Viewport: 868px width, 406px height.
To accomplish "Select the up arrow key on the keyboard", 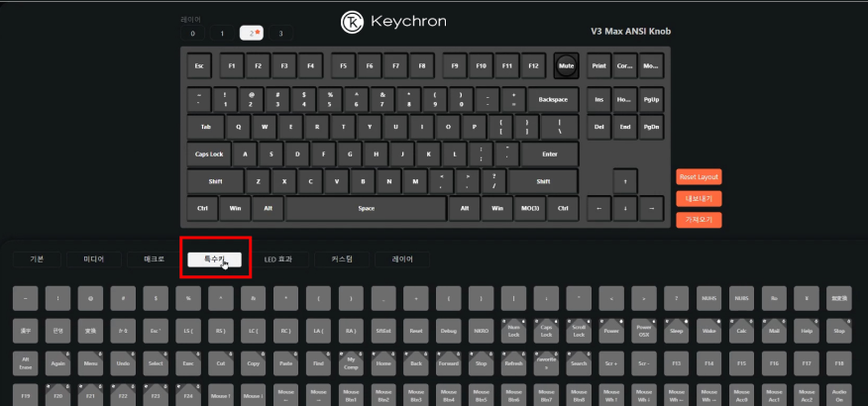I will 625,181.
